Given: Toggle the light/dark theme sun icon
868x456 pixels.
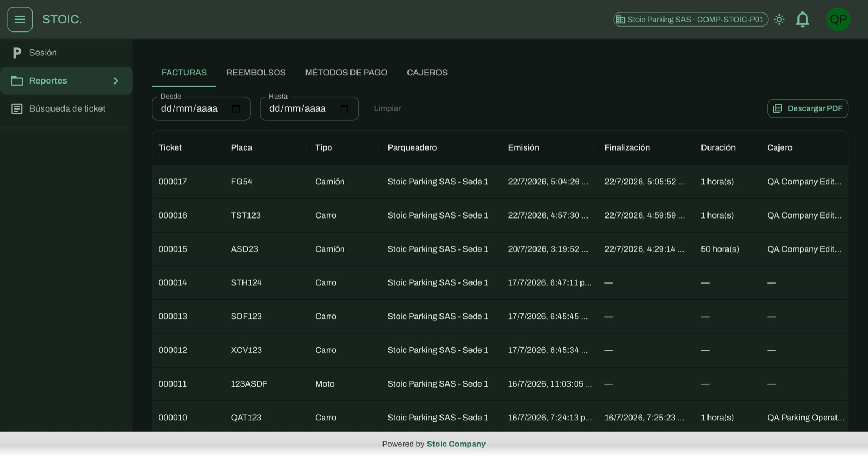Looking at the screenshot, I should (780, 20).
